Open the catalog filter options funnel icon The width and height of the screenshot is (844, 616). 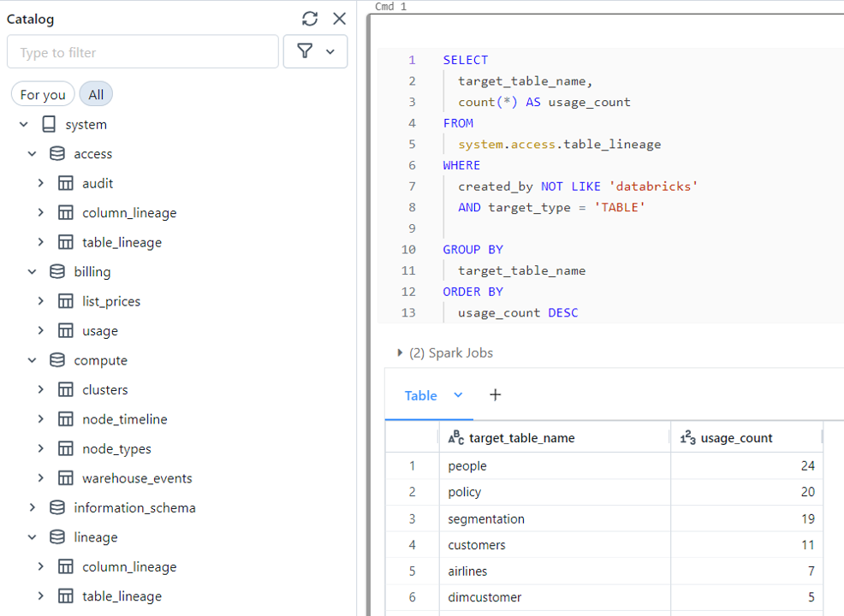click(304, 51)
